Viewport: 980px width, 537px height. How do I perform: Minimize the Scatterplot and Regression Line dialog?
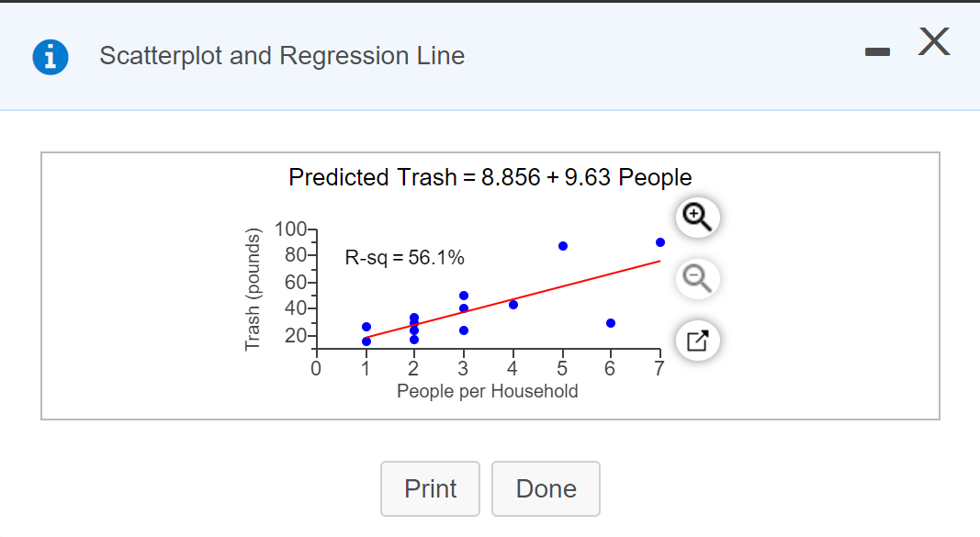click(x=877, y=51)
